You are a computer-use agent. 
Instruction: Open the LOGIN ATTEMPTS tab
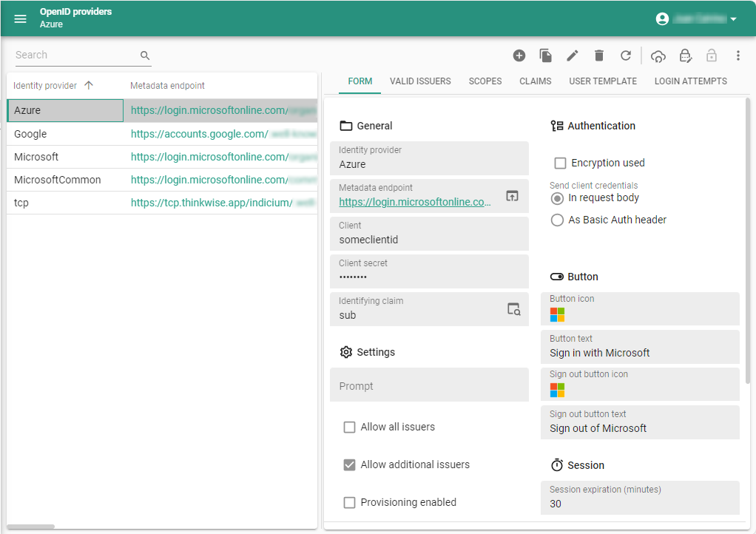pyautogui.click(x=690, y=81)
